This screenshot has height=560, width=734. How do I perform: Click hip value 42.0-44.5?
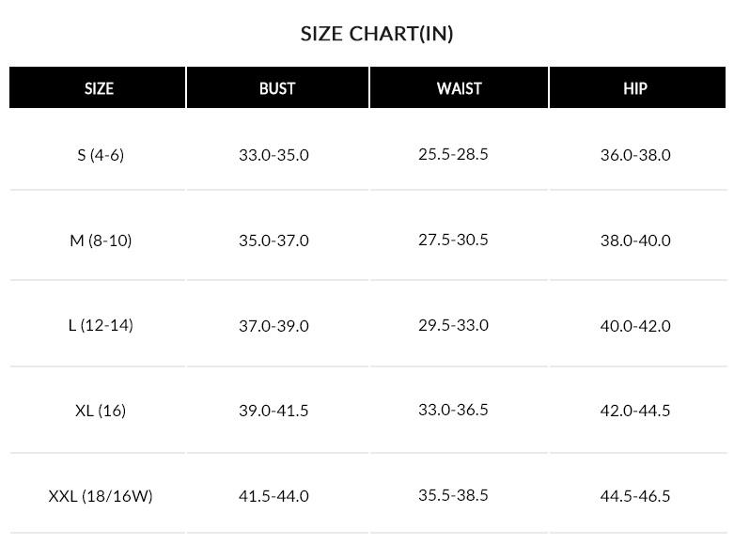[635, 411]
